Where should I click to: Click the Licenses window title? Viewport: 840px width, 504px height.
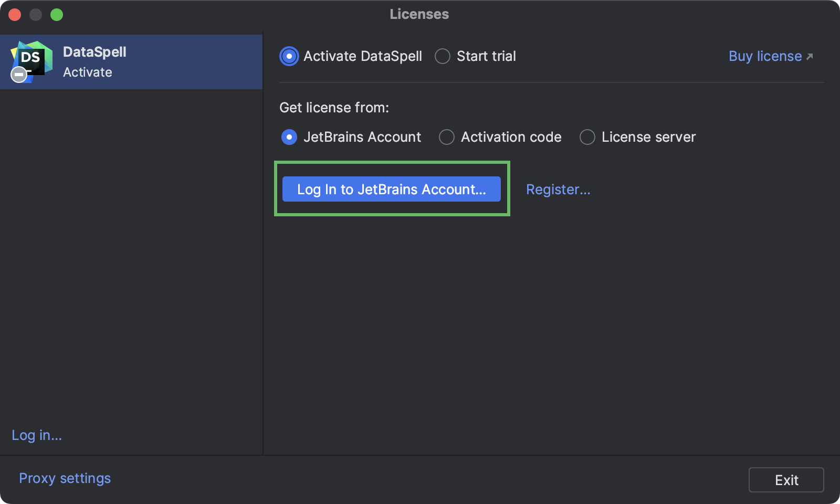click(x=419, y=14)
